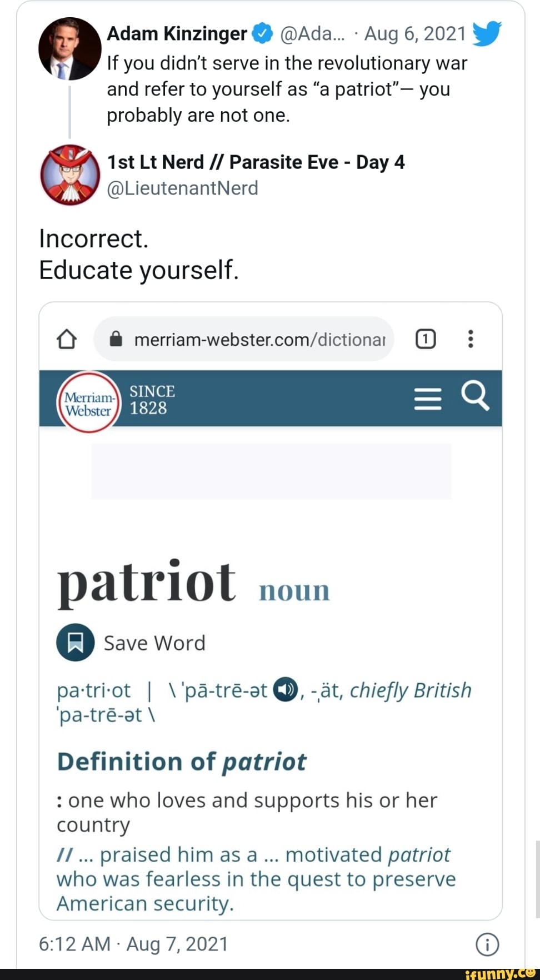Click the tweet info icon
This screenshot has width=540, height=980.
point(487,944)
